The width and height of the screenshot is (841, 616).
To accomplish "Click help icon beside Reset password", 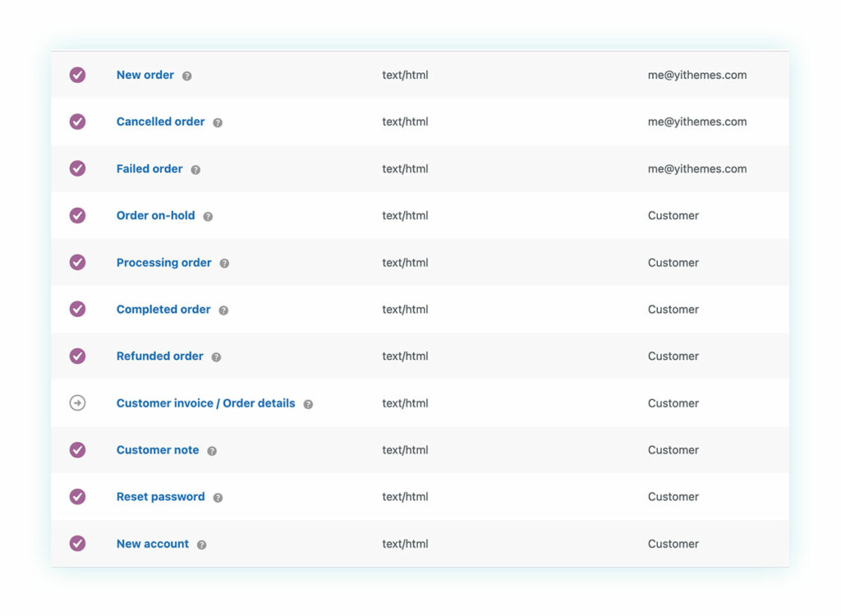I will (x=218, y=498).
